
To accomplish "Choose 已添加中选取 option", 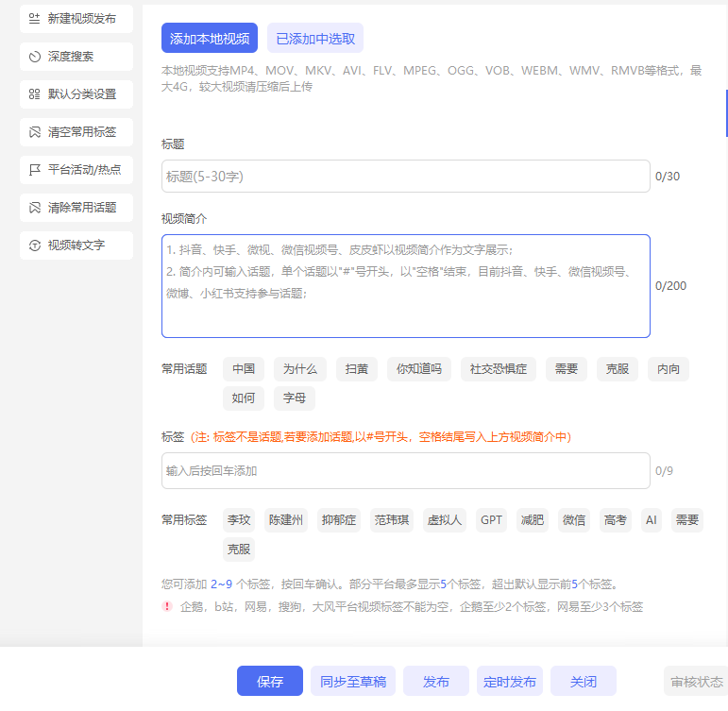I will point(315,39).
